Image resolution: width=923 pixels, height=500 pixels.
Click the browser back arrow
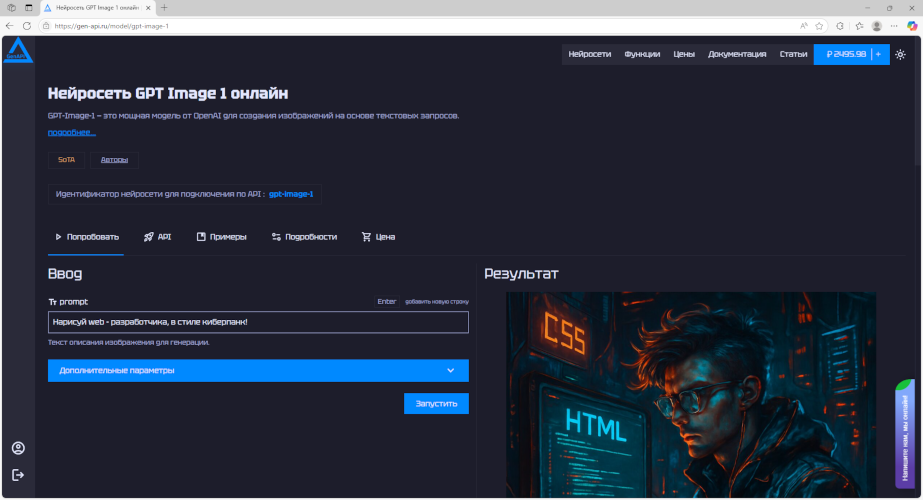[x=9, y=26]
